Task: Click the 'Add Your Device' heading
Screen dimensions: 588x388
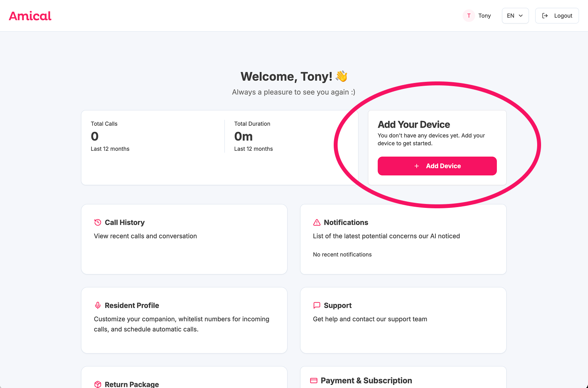Action: 414,125
